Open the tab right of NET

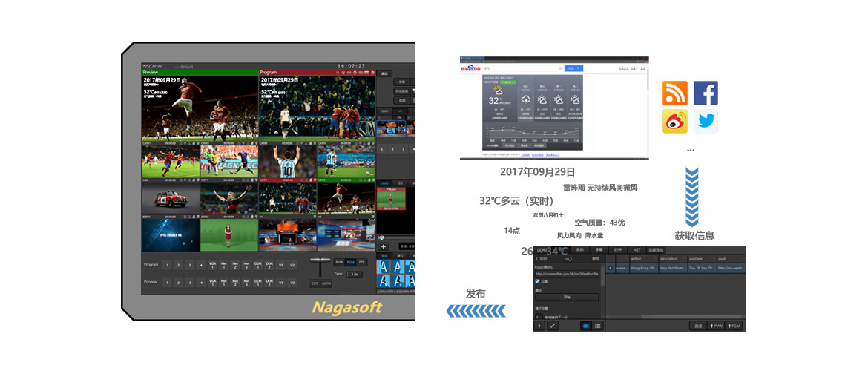pos(656,250)
